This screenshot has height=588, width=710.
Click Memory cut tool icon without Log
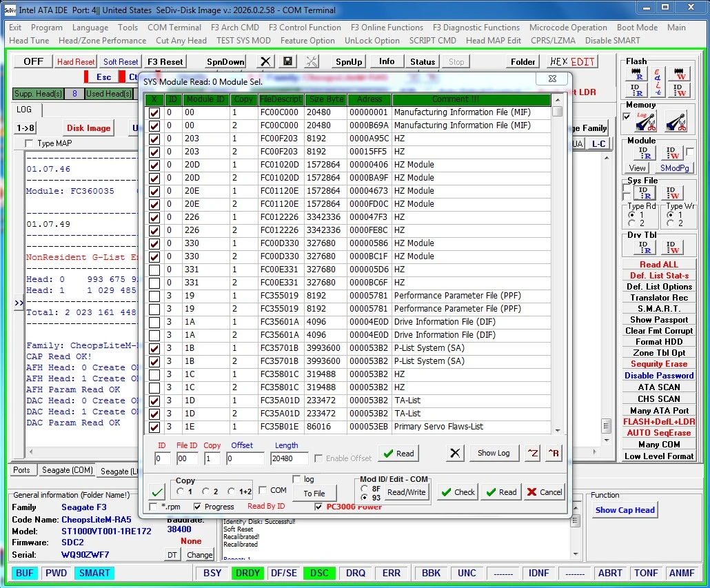point(676,121)
